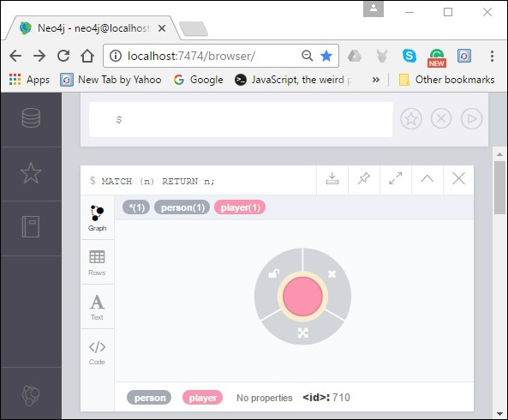Open the favorites star in sidebar
The height and width of the screenshot is (420, 508).
[x=31, y=173]
